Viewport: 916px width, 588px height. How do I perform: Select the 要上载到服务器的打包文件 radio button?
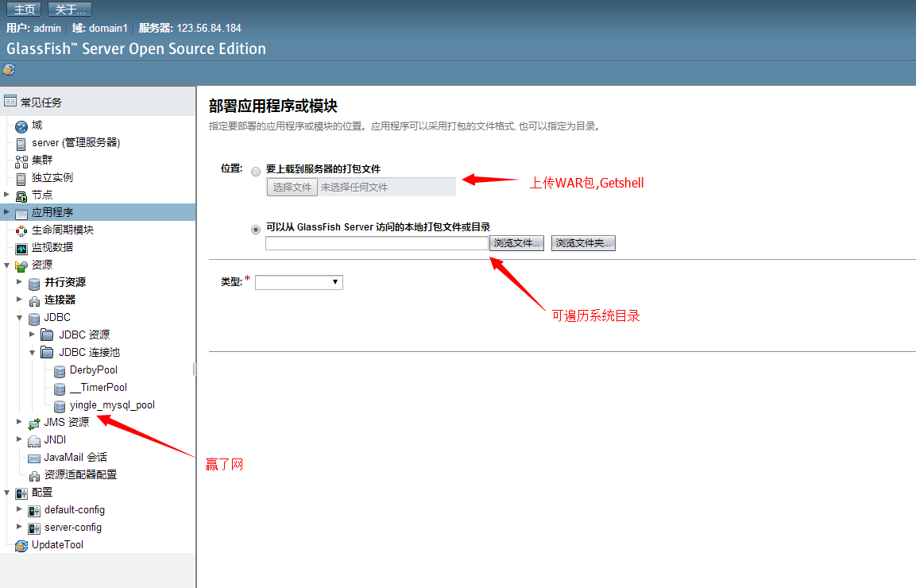pyautogui.click(x=256, y=172)
